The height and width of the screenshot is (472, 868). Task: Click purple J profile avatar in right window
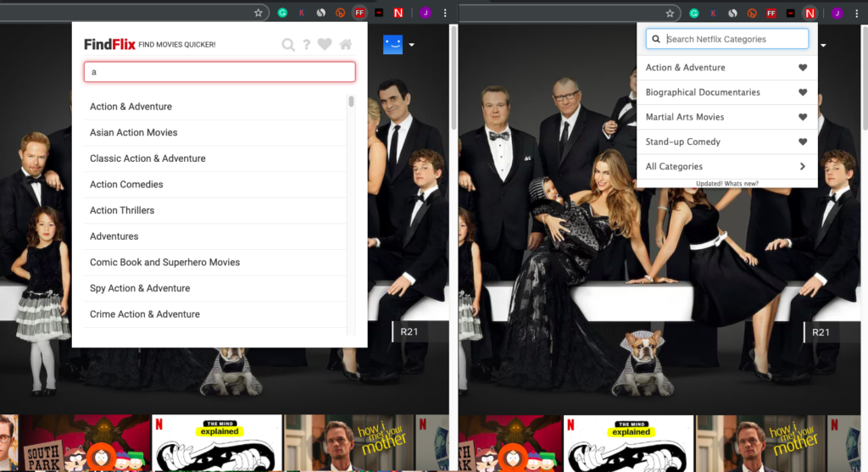(x=837, y=13)
